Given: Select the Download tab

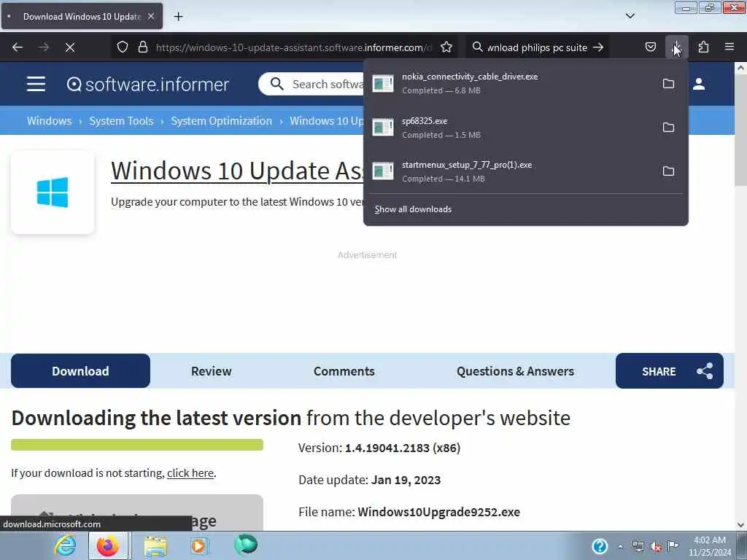Looking at the screenshot, I should [x=80, y=371].
